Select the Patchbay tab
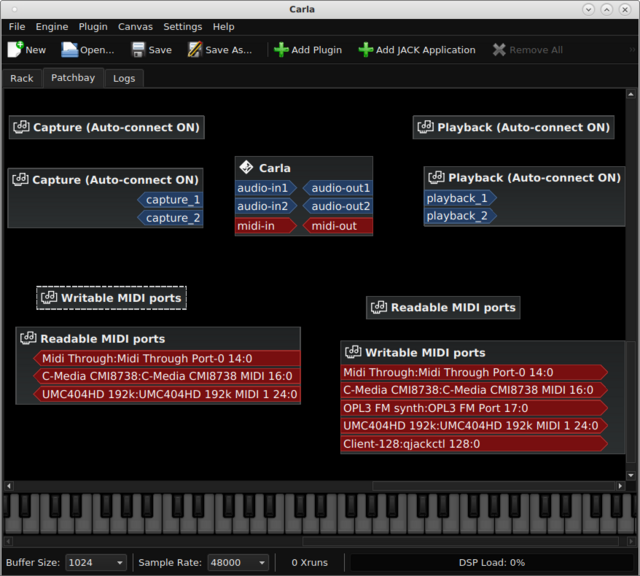This screenshot has height=576, width=640. 73,78
